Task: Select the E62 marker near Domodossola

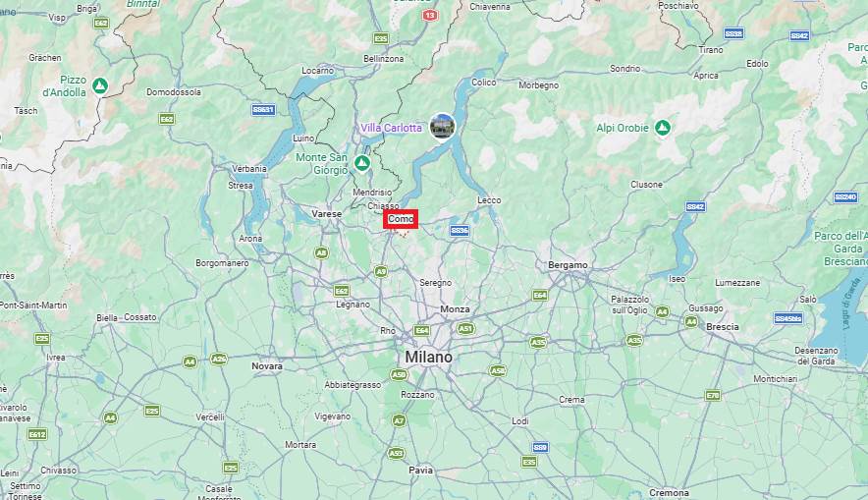Action: coord(167,119)
